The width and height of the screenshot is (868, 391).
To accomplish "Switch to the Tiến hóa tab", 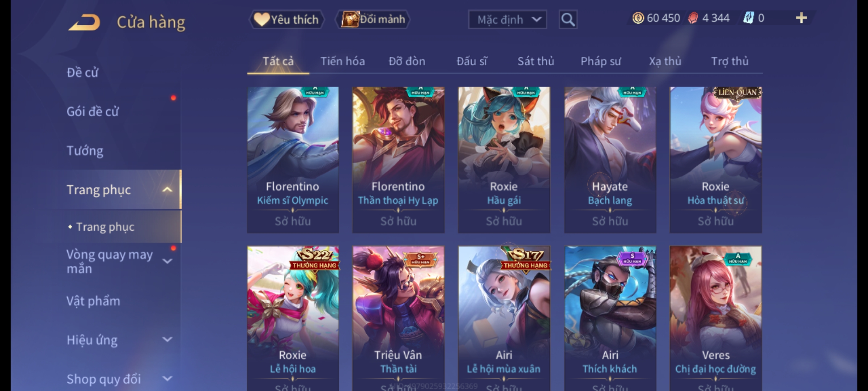I will [342, 61].
